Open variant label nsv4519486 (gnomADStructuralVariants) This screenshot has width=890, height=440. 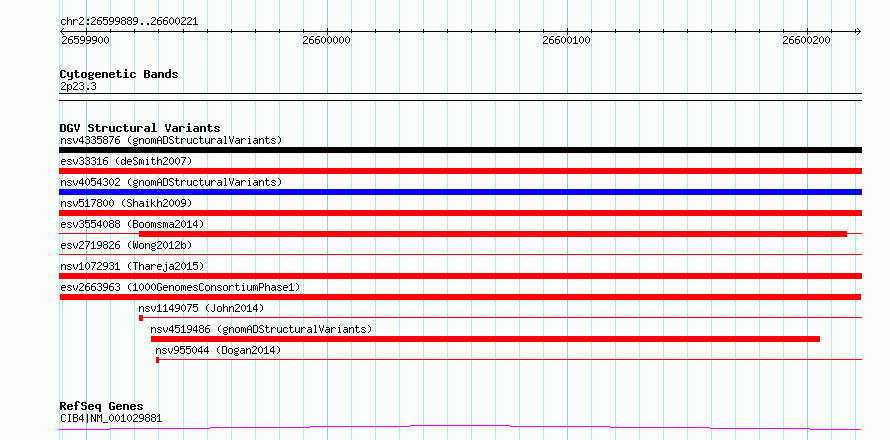click(x=261, y=329)
